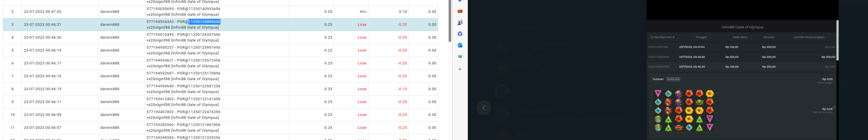The width and height of the screenshot is (868, 140).
Task: Click darwin888 username in row 9
Action: coord(109,102)
